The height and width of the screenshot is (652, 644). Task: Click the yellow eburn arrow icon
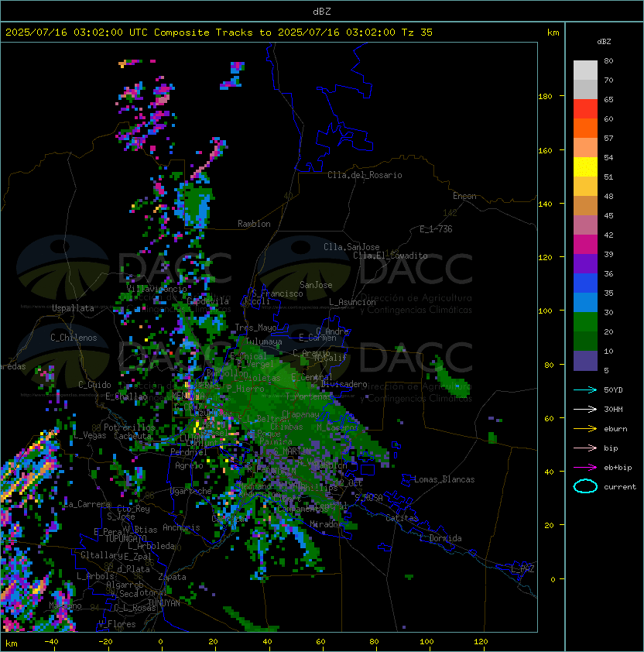pos(585,428)
